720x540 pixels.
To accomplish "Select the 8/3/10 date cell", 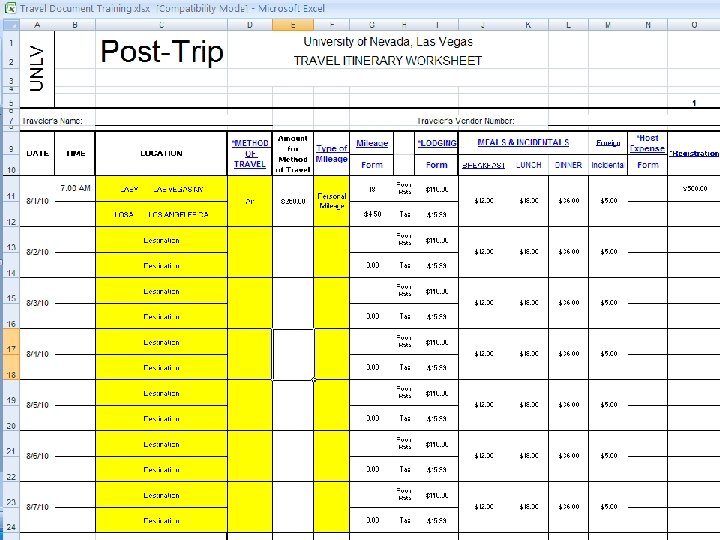I will (x=38, y=303).
